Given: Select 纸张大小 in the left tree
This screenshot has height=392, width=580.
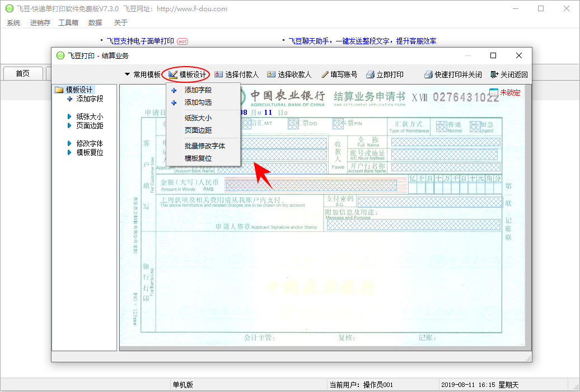Looking at the screenshot, I should 90,116.
